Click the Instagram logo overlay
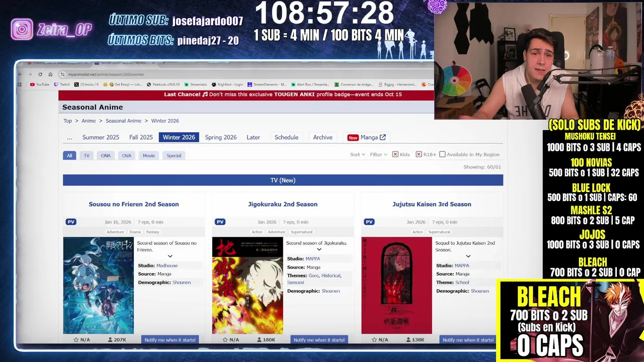 22,30
